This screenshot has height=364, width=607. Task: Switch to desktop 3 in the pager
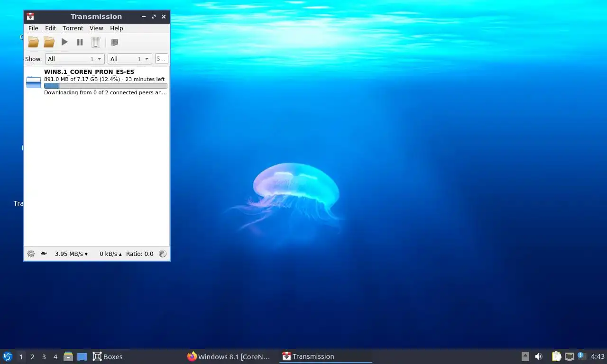(44, 356)
